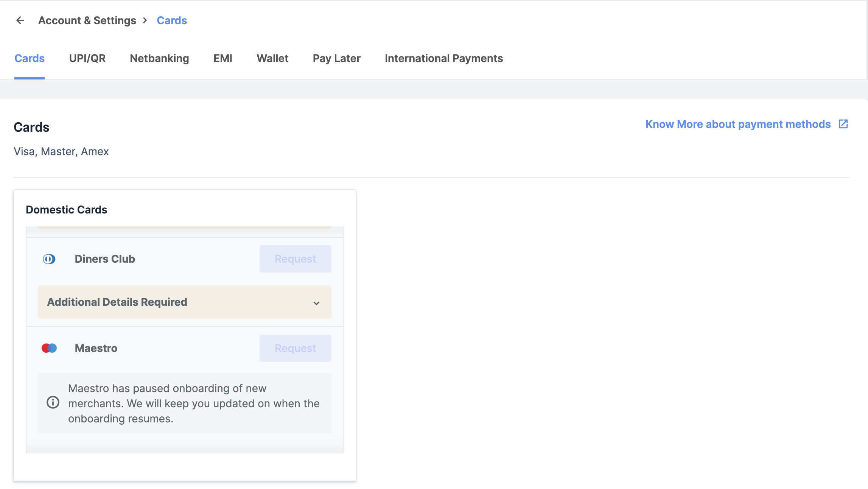Click the Request button for Diners Club

[x=295, y=259]
